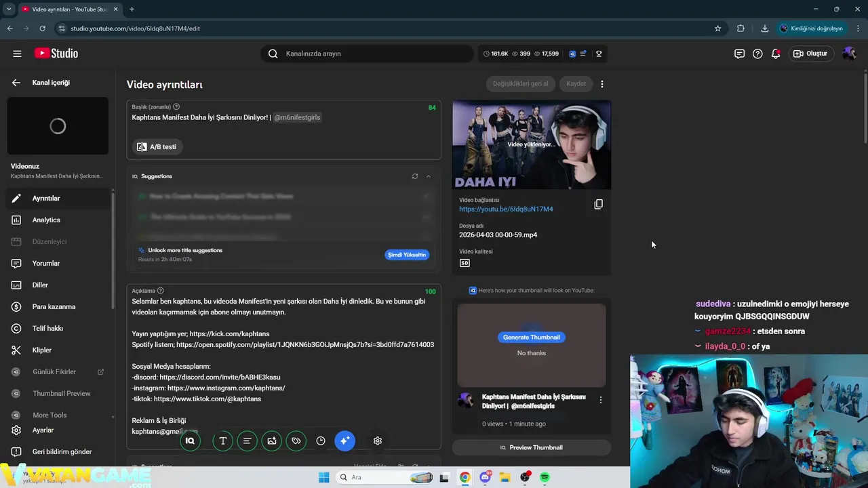
Task: Click Değişiklikleri geri al button
Action: pyautogui.click(x=521, y=84)
